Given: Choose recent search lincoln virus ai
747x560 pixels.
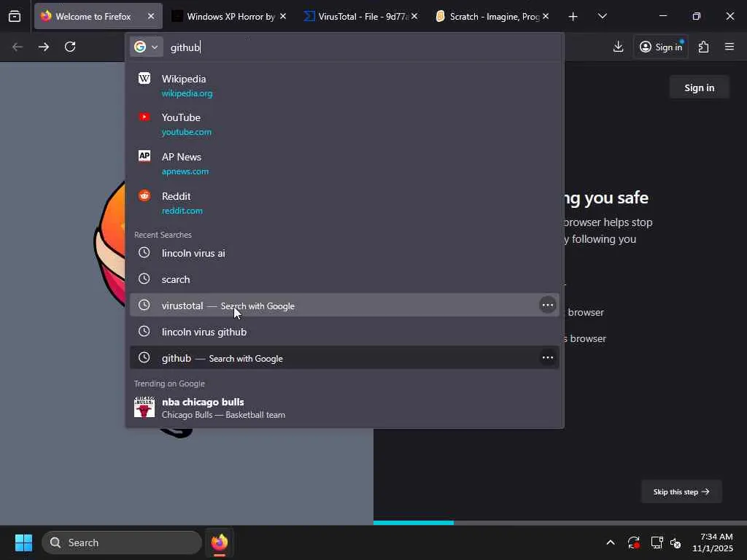Looking at the screenshot, I should [x=344, y=253].
